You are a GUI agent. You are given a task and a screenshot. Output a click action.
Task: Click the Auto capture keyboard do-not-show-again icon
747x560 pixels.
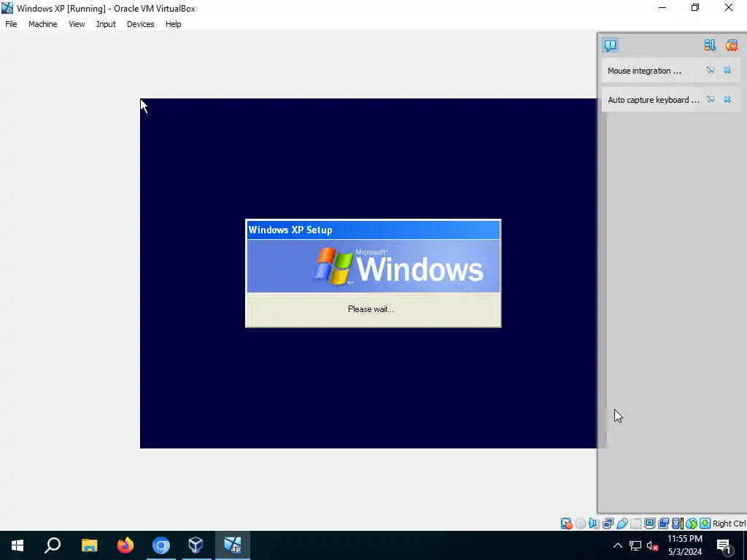click(x=711, y=99)
